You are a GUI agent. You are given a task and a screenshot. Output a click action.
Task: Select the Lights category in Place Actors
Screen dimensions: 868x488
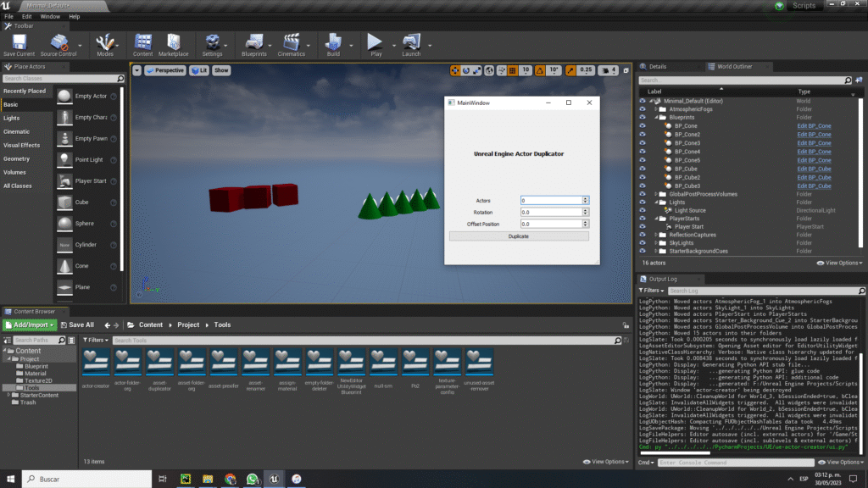[x=12, y=118]
